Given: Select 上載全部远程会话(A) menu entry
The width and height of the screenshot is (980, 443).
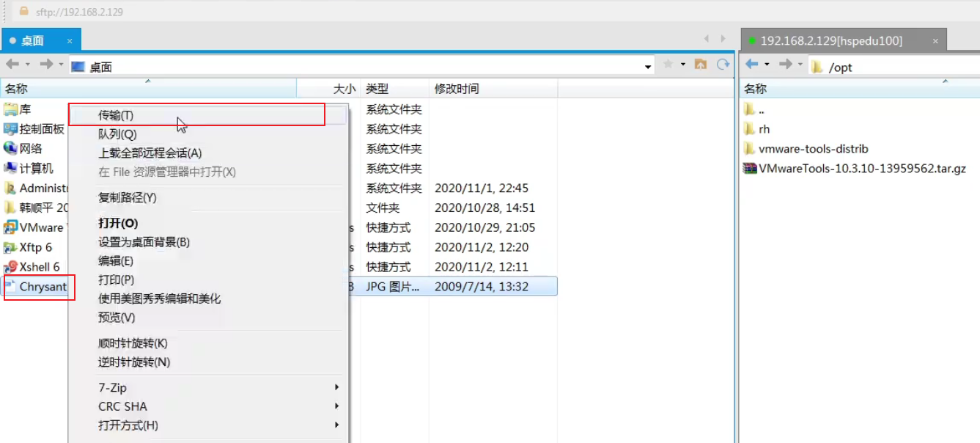Looking at the screenshot, I should click(x=208, y=153).
